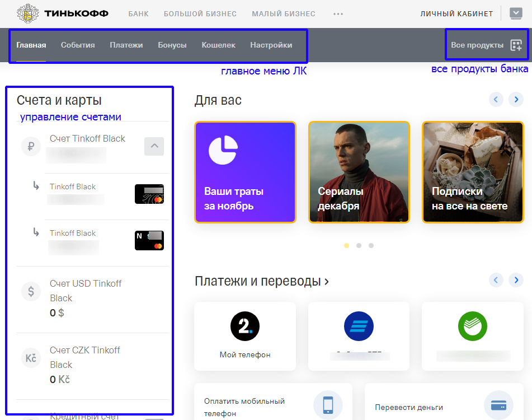Viewport: 532px width, 420px height.
Task: Open the События tab
Action: coord(78,45)
